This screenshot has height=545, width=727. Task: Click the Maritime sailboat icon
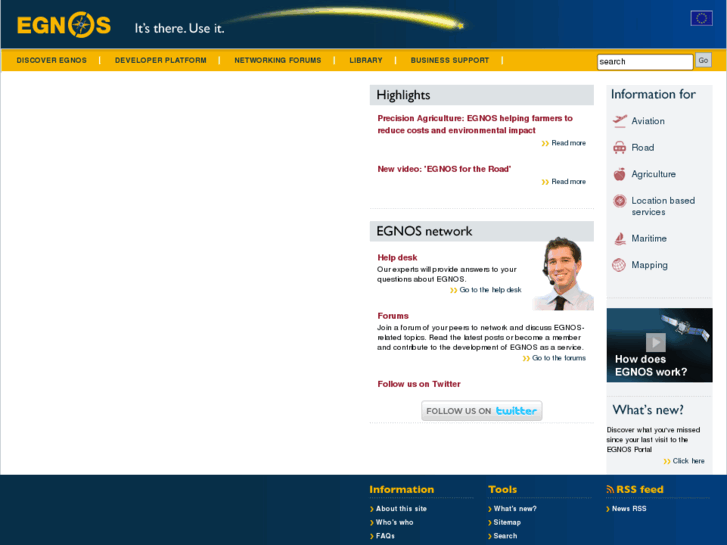click(x=619, y=238)
